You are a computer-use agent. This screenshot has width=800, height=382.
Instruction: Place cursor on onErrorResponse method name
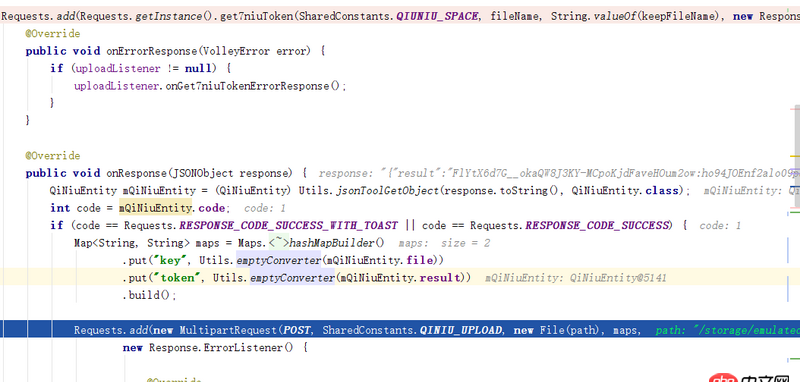[x=152, y=51]
